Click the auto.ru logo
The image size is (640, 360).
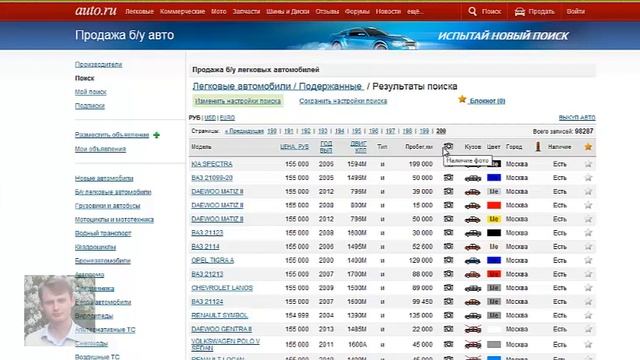pos(96,11)
